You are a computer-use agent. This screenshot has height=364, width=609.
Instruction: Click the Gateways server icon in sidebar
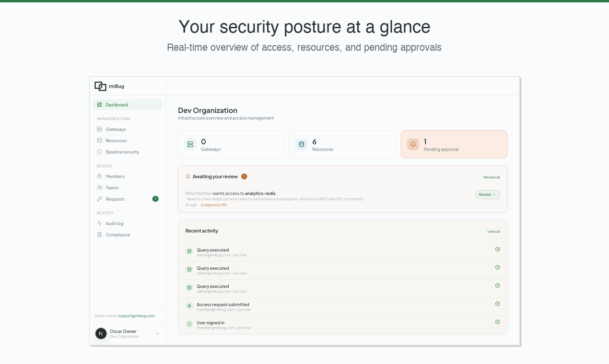click(99, 129)
